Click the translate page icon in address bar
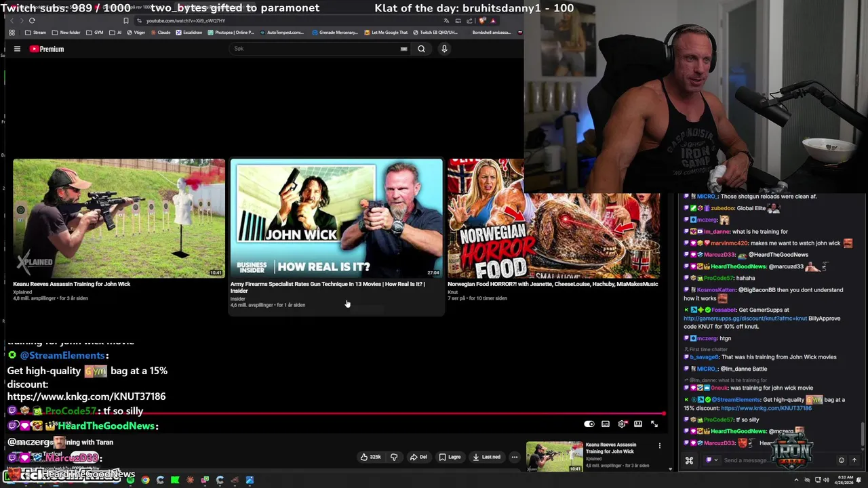 [x=446, y=20]
